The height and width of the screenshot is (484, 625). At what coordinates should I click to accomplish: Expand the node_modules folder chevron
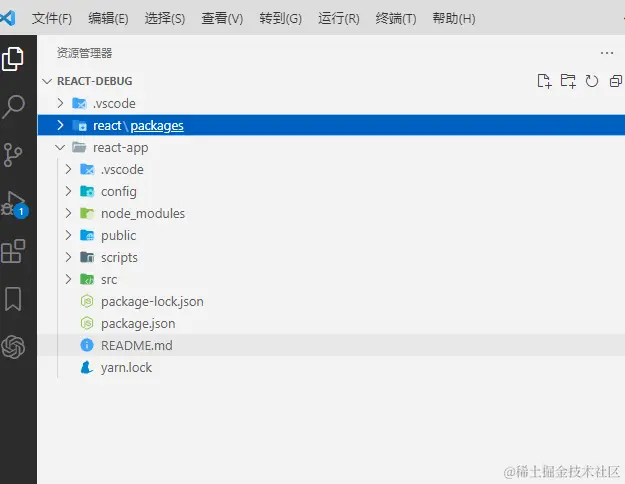click(x=68, y=213)
